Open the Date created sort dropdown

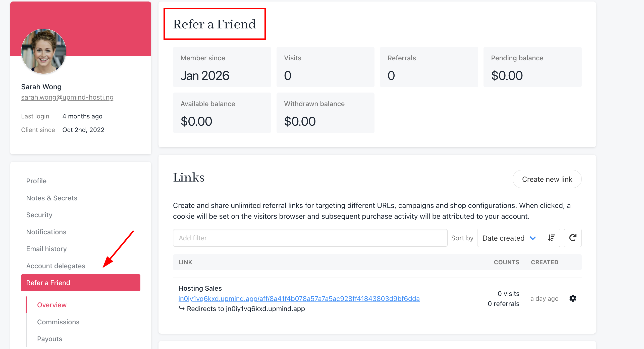pos(510,238)
